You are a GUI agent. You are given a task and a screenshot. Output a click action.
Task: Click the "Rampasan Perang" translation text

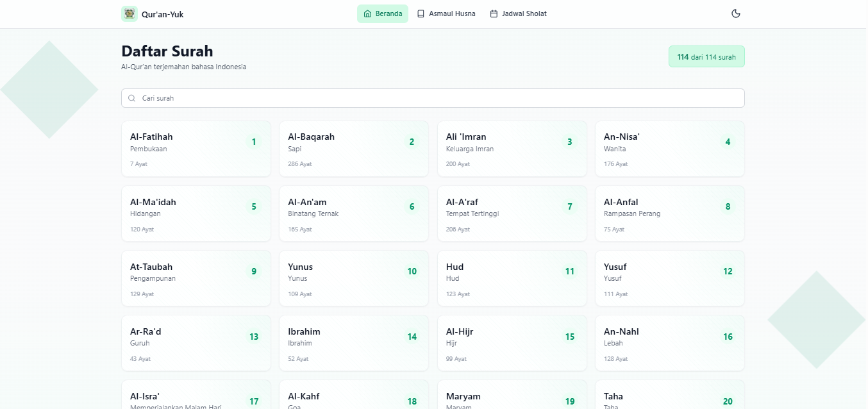(x=632, y=213)
